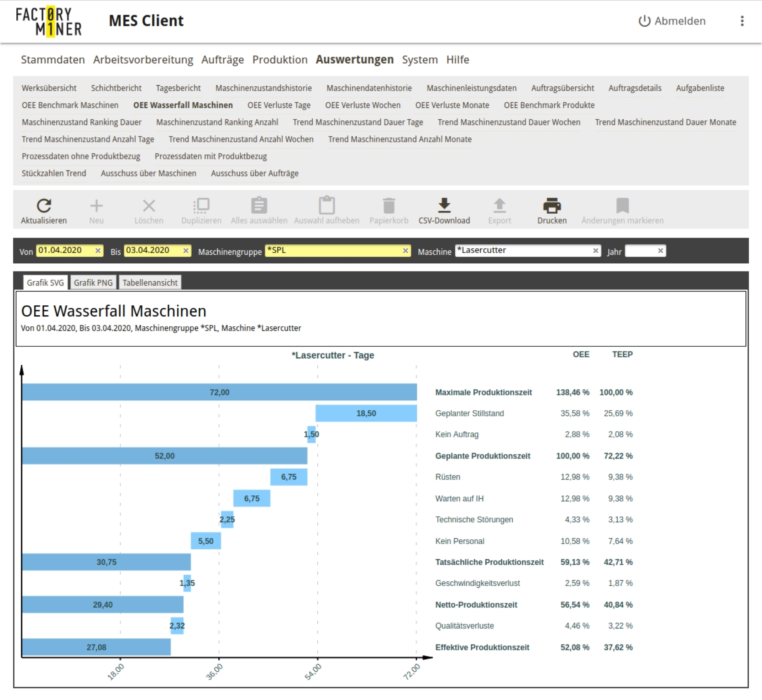
Task: Open Ausschuss über Aufträge report
Action: [x=255, y=174]
